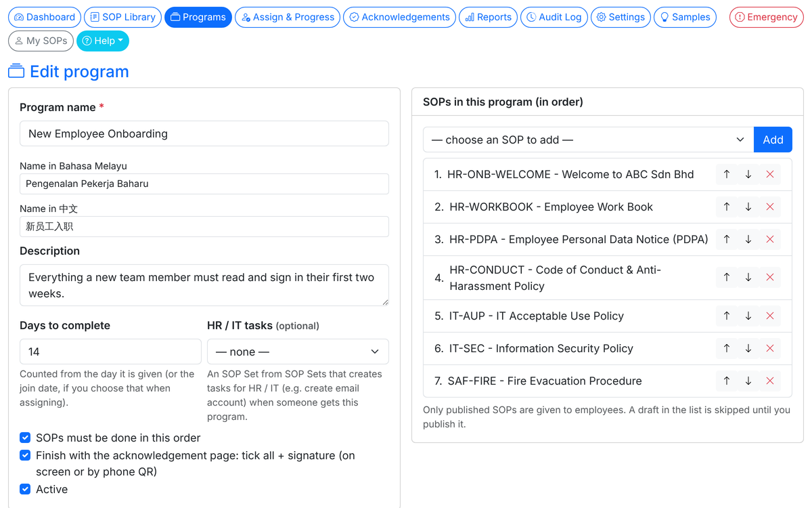Select the Programs tab

pyautogui.click(x=198, y=17)
